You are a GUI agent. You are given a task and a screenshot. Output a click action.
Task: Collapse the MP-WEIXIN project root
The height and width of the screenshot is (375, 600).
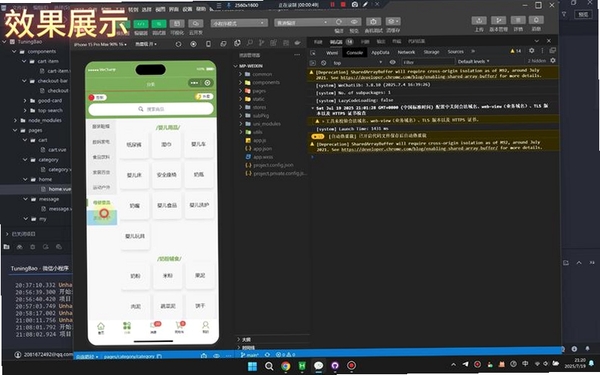(x=236, y=66)
